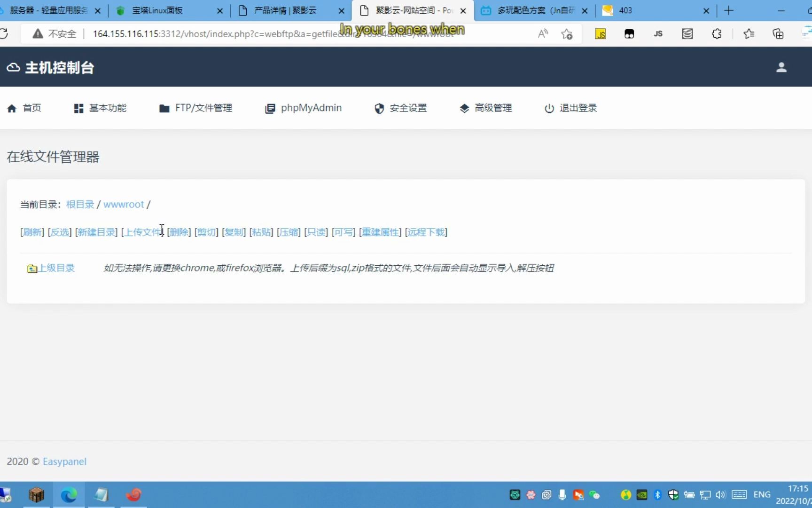The width and height of the screenshot is (812, 508).
Task: Open the database stack extension icon
Action: [x=687, y=33]
